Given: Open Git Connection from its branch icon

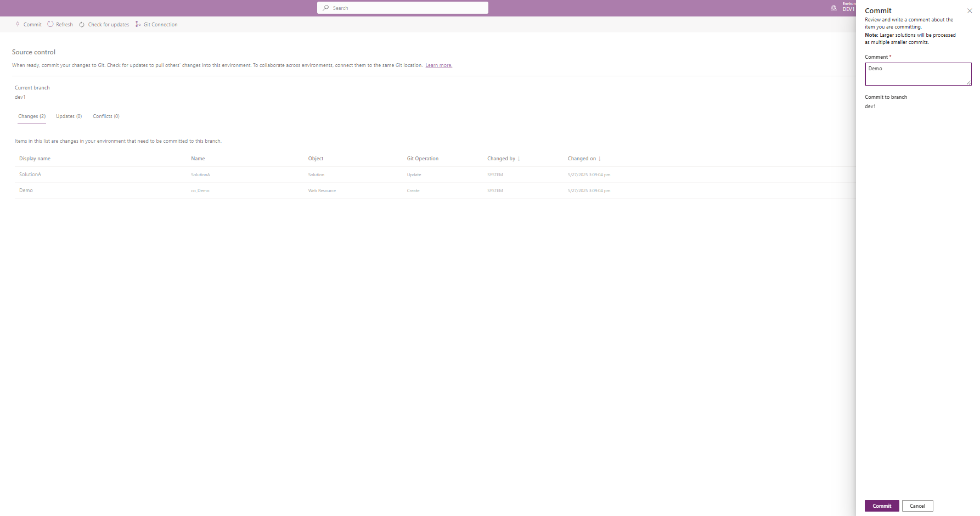Looking at the screenshot, I should coord(138,24).
